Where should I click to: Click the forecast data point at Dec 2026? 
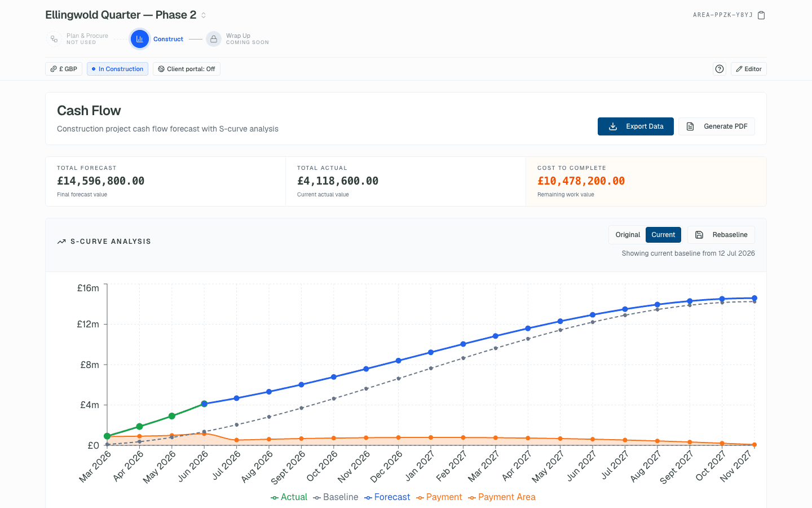click(399, 361)
